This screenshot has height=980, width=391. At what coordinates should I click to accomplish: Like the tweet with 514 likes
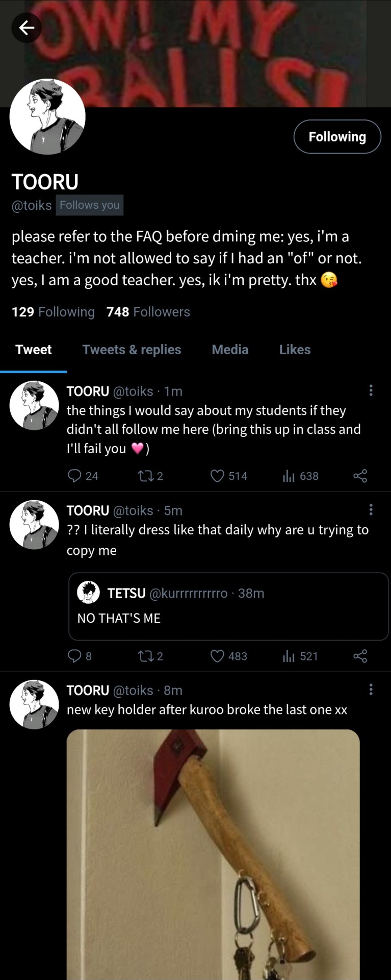click(x=218, y=476)
